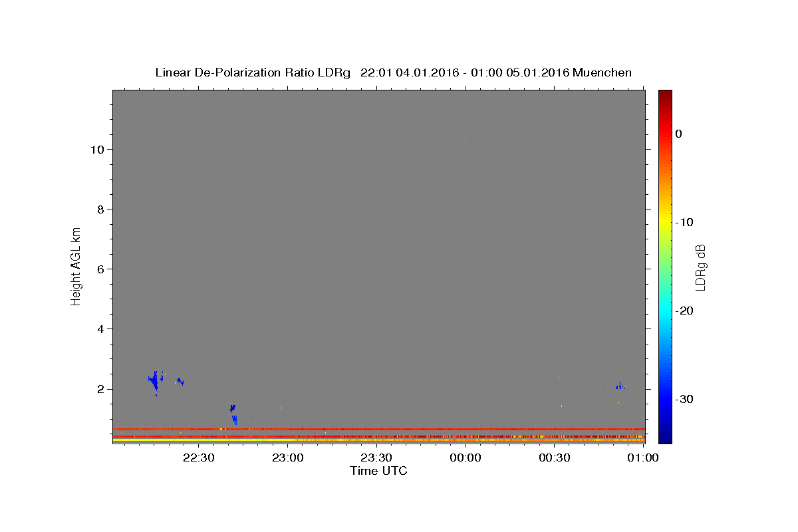Image resolution: width=798 pixels, height=532 pixels.
Task: Click the 6 km height tick label
Action: tap(100, 269)
